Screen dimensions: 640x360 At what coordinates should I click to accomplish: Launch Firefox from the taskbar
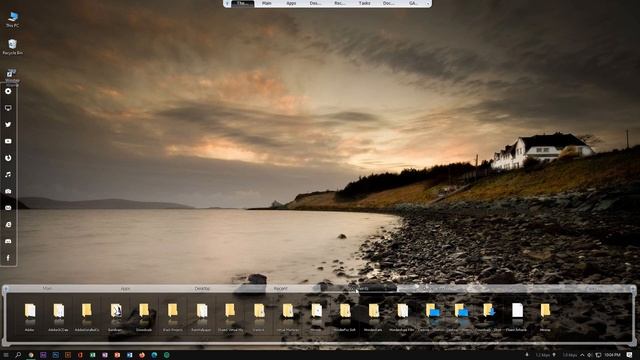click(x=142, y=355)
